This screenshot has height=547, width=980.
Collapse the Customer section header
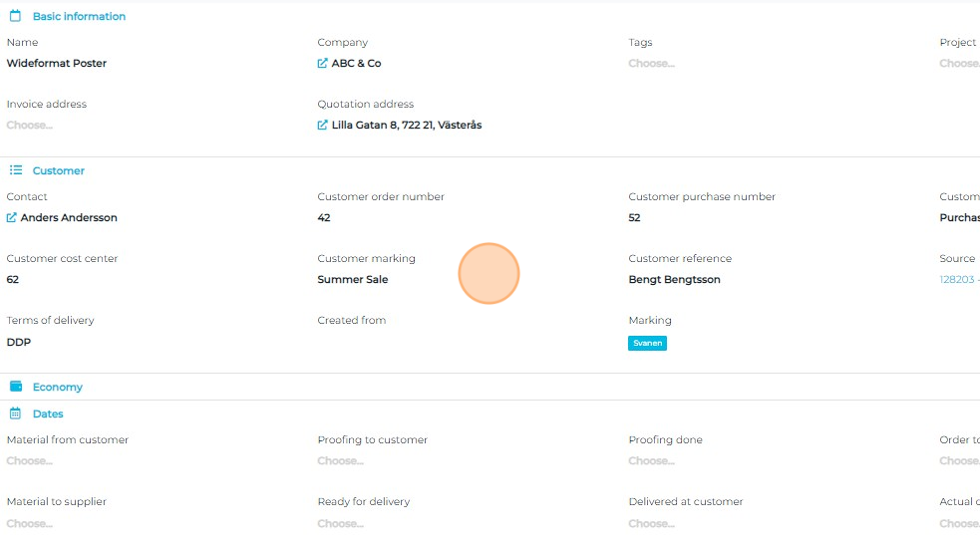tap(58, 170)
